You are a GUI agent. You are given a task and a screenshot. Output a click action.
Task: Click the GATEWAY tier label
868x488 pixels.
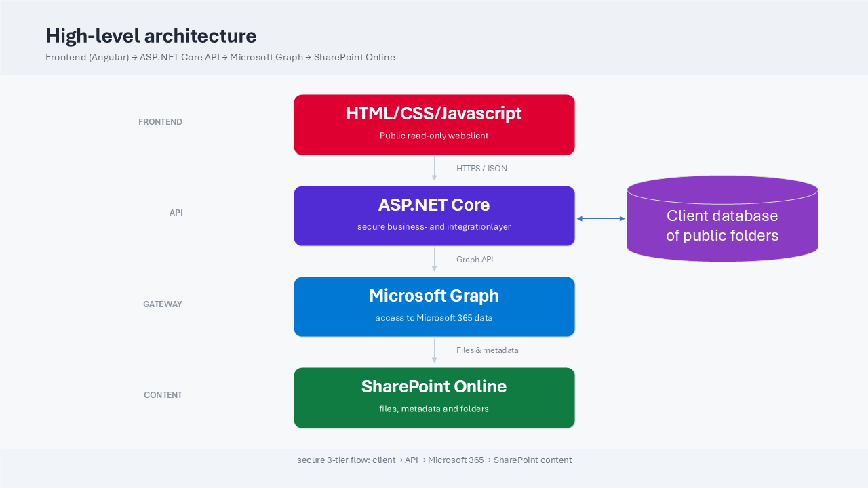tap(162, 304)
